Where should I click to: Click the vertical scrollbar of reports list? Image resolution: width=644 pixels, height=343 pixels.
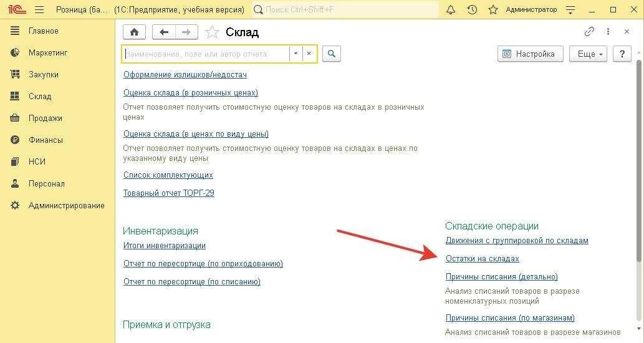pos(638,160)
